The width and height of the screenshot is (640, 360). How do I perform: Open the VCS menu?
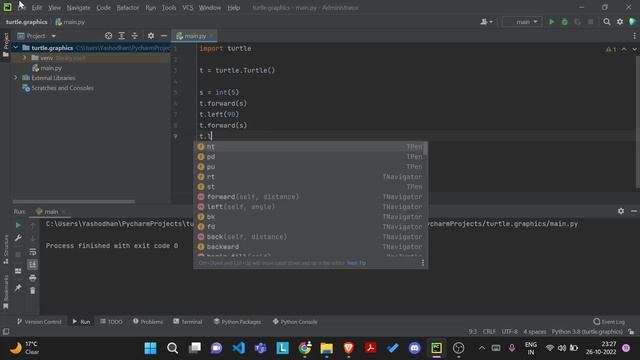coord(188,8)
